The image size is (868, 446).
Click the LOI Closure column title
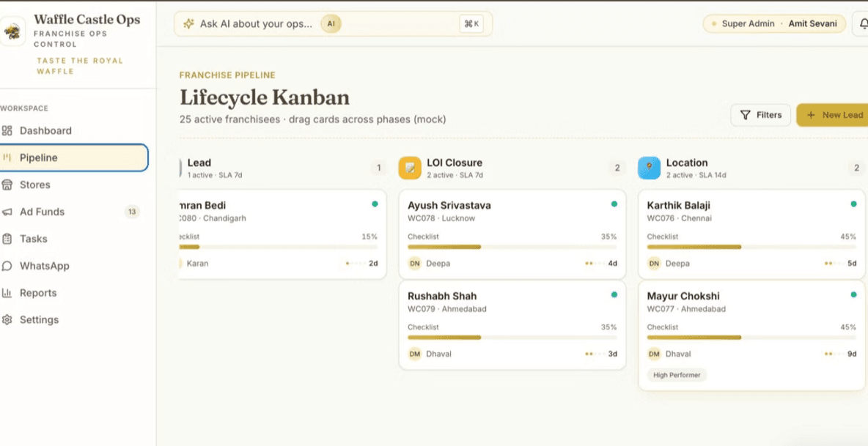coord(455,163)
